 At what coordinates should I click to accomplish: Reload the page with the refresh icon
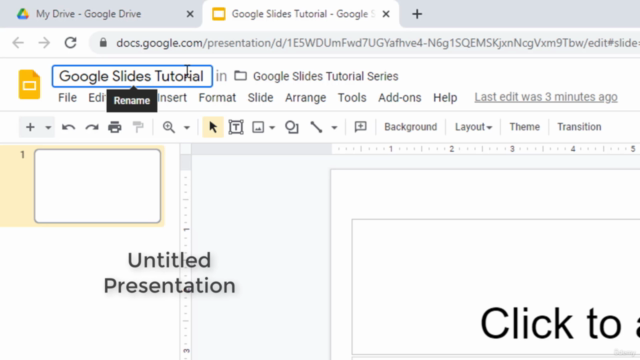click(71, 42)
